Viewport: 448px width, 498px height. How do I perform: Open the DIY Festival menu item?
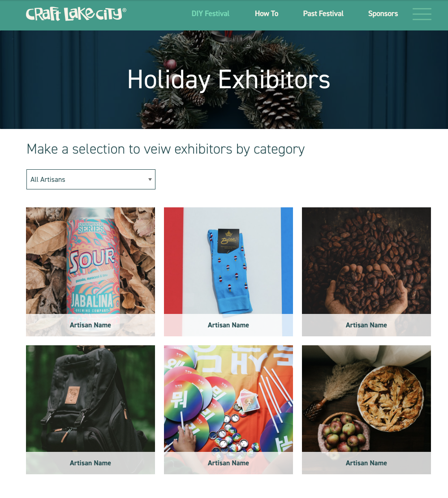pyautogui.click(x=211, y=13)
